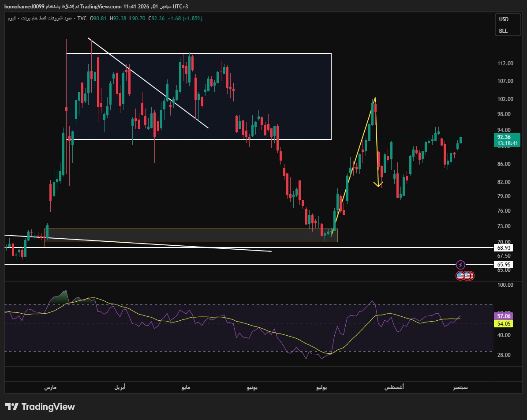
Task: Click the change value +1.68 (+1.85%)
Action: point(185,19)
